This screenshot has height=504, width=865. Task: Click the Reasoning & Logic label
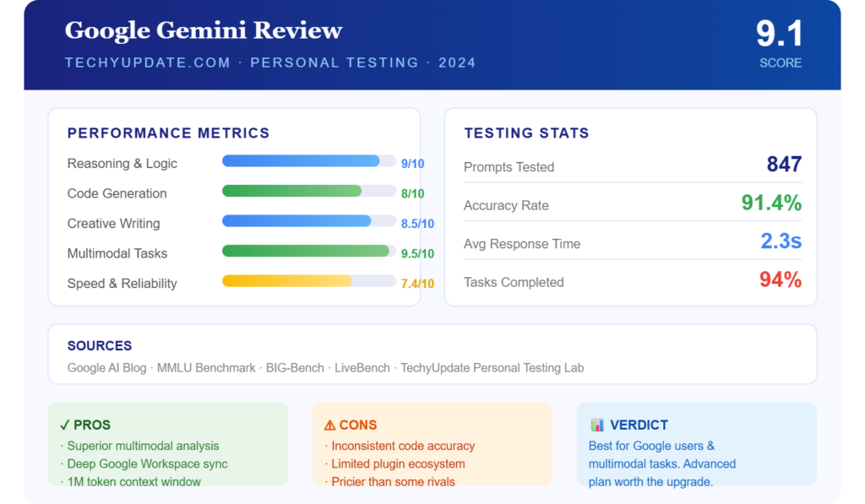(x=122, y=164)
